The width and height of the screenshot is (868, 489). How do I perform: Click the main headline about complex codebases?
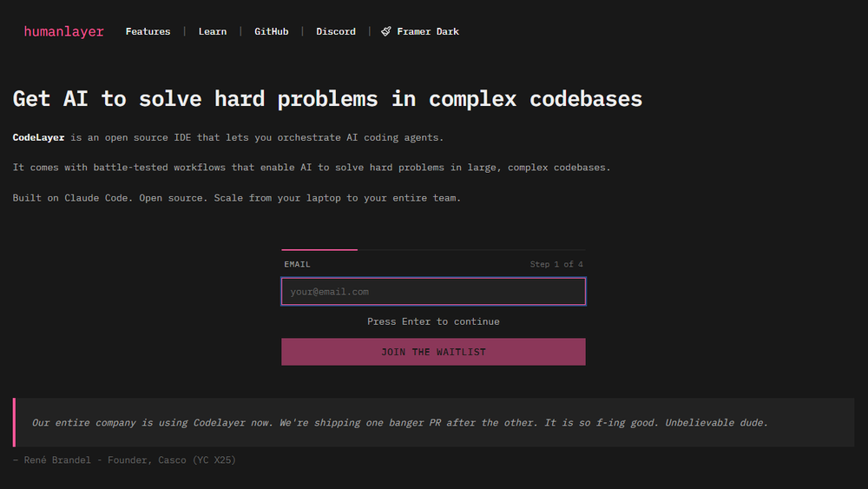coord(328,98)
